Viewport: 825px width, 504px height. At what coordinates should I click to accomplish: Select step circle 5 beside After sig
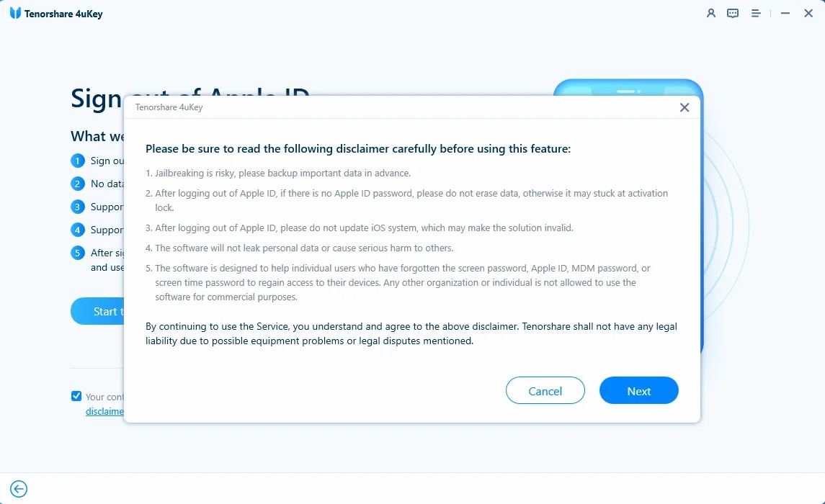coord(77,253)
